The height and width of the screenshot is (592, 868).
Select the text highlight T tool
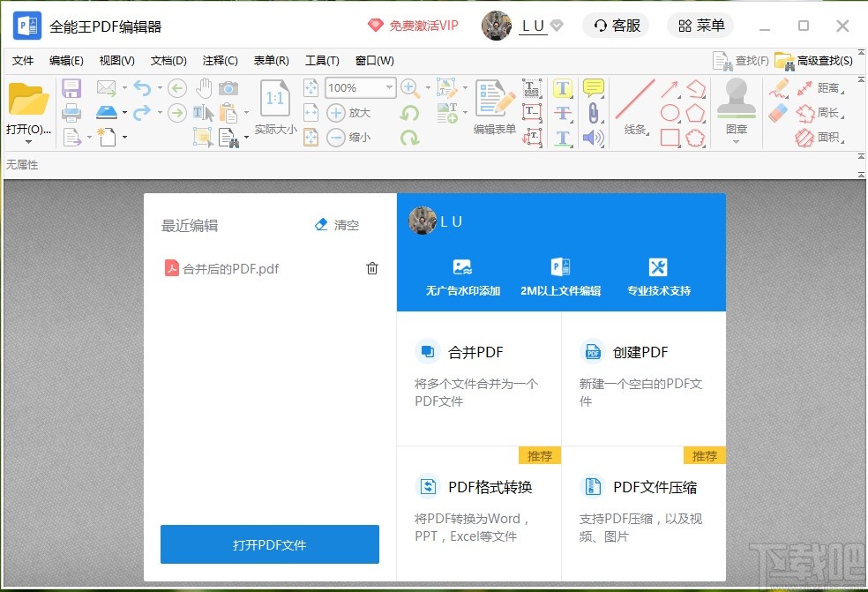563,88
